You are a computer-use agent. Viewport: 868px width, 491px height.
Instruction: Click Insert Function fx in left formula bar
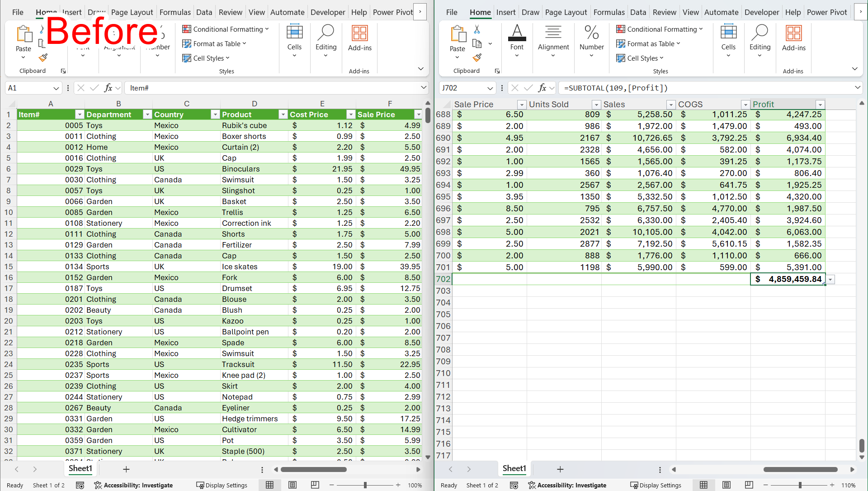[x=108, y=88]
